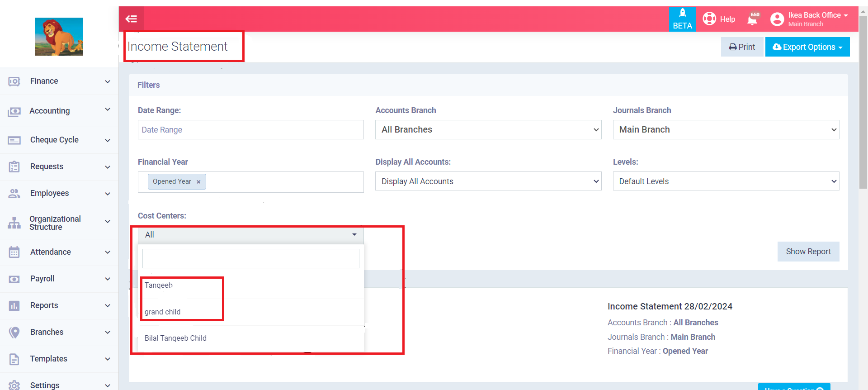Focus the Date Range field
Screen dimensions: 868x390
250,130
